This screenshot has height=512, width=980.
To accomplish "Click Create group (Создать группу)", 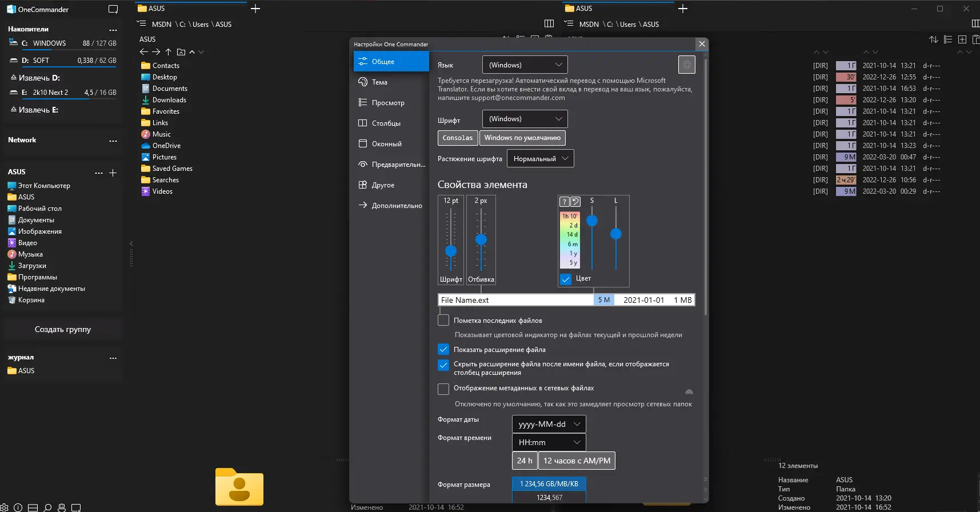I will click(63, 329).
